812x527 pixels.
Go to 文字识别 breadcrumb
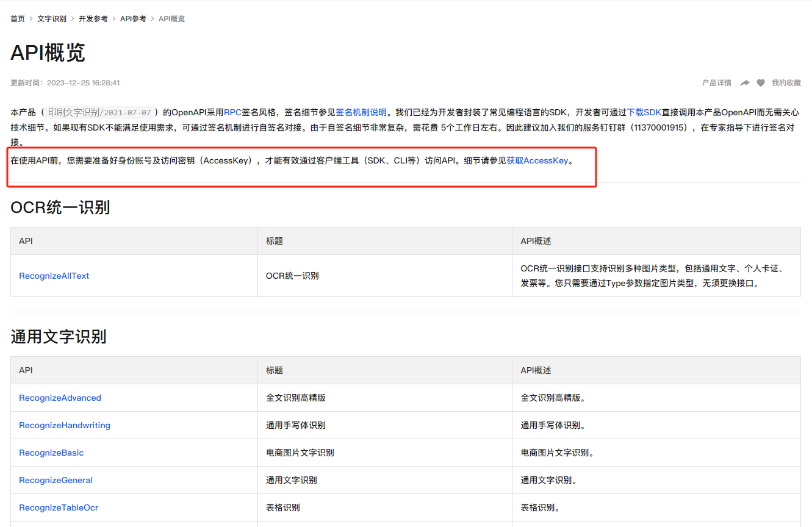tap(52, 19)
